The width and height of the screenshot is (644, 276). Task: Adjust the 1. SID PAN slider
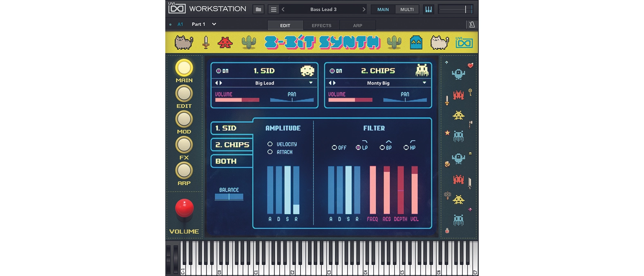click(292, 100)
